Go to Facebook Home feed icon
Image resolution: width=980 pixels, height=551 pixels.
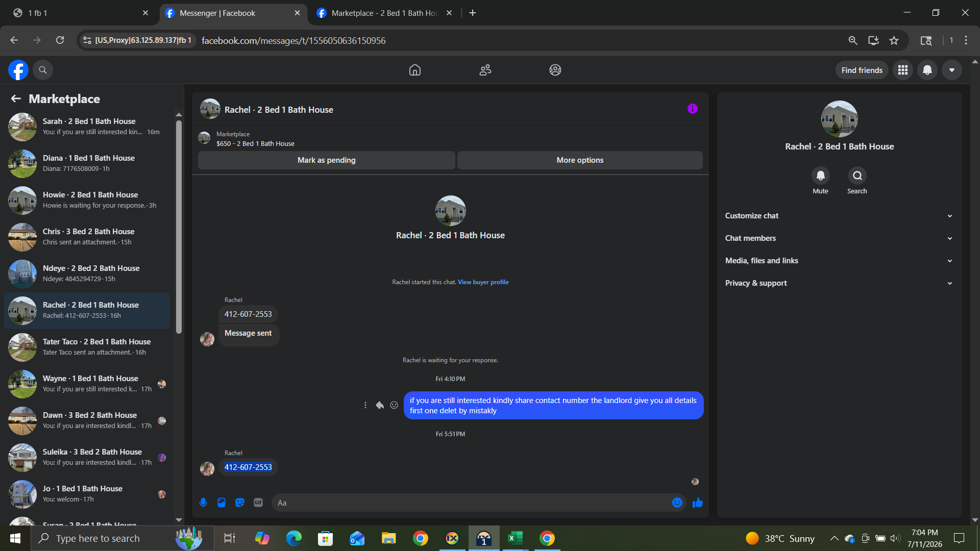click(415, 70)
